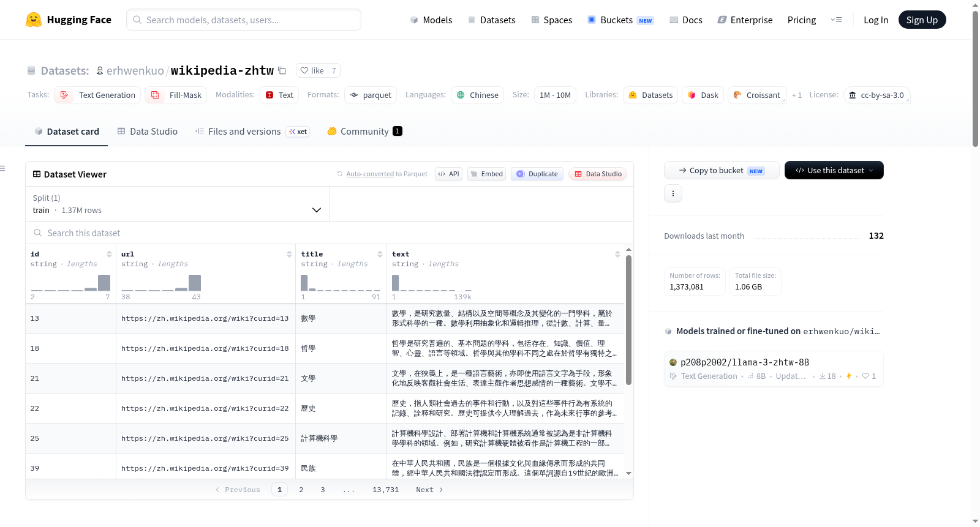
Task: Click the Sign Up button
Action: 922,20
